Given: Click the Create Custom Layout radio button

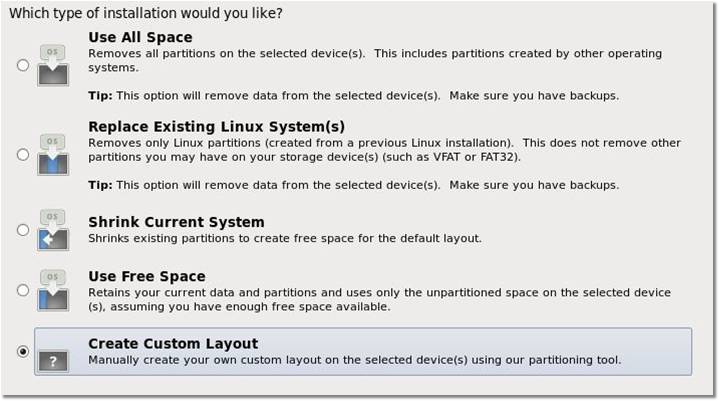Looking at the screenshot, I should point(23,352).
